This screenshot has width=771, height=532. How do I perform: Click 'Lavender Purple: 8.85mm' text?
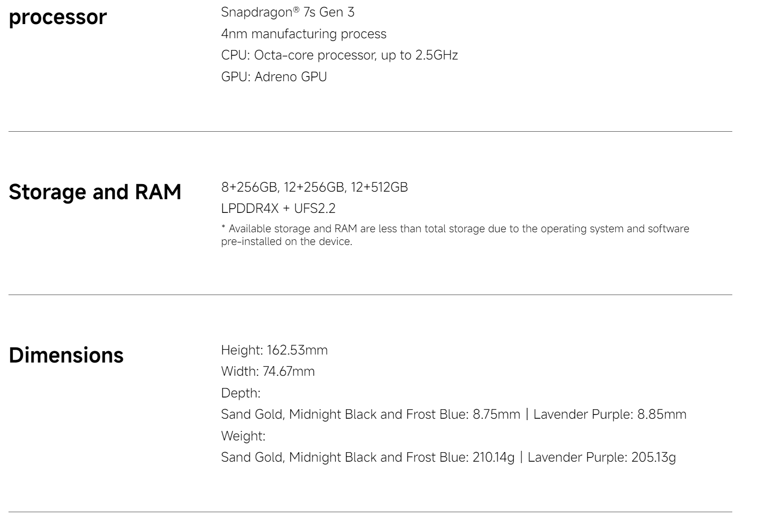(610, 414)
